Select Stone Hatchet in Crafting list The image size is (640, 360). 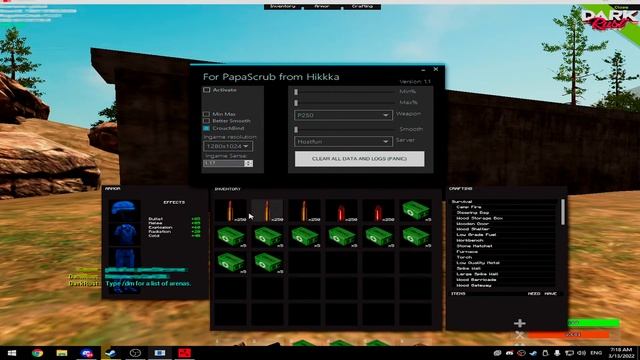[x=474, y=246]
